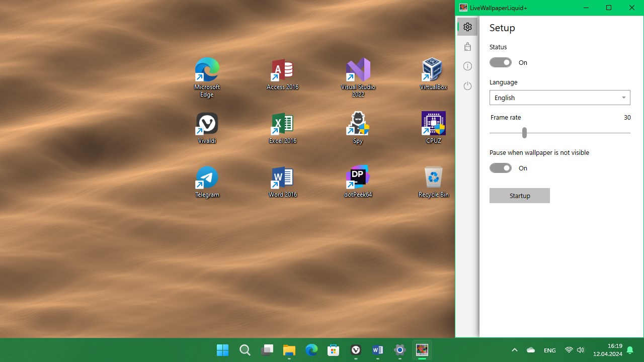The image size is (644, 362).
Task: Click the power icon in the sidebar
Action: pos(467,86)
